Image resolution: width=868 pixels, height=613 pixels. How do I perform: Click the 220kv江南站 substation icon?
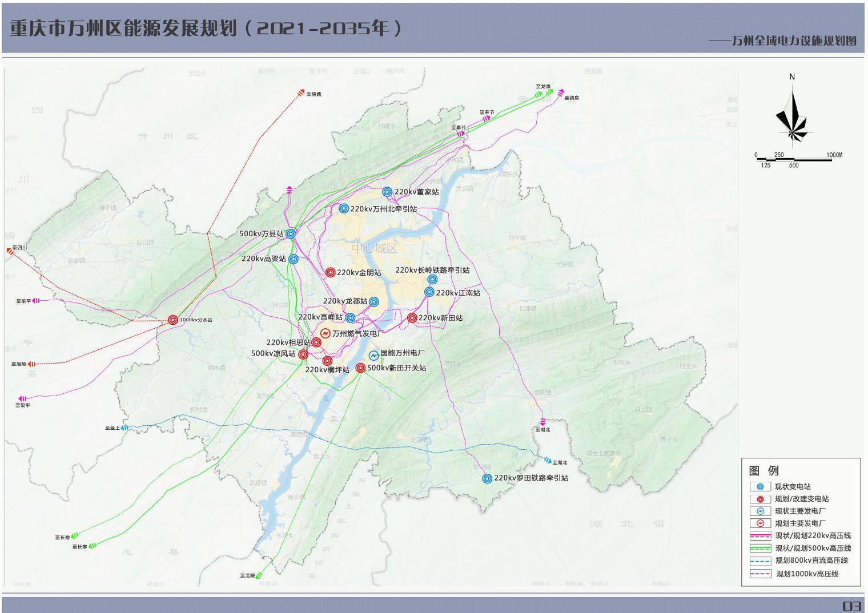tap(429, 292)
